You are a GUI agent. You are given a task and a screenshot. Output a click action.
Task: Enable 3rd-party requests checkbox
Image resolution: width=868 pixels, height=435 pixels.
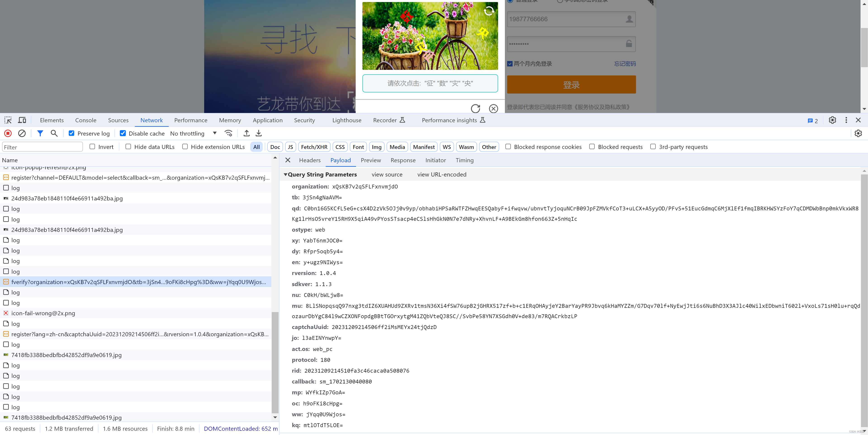(x=653, y=147)
